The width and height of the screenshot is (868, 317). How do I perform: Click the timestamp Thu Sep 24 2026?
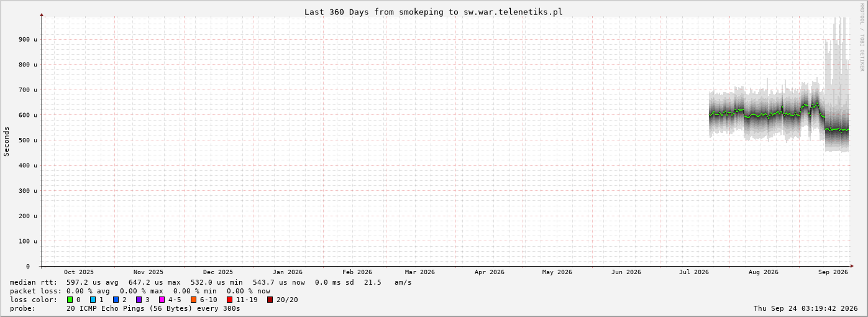806,308
